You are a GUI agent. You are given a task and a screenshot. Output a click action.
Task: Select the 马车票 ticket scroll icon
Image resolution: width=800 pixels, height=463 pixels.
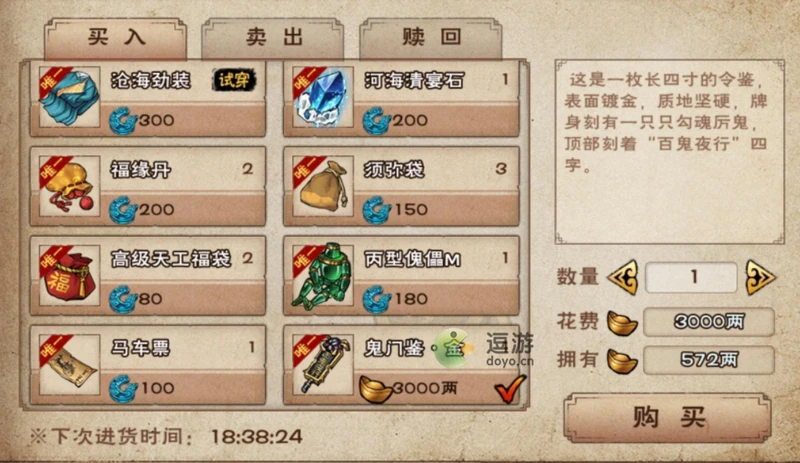(70, 365)
